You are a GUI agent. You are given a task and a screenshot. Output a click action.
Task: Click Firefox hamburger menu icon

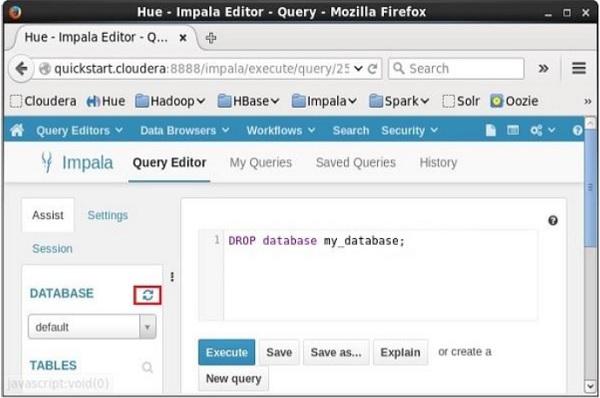pyautogui.click(x=579, y=69)
